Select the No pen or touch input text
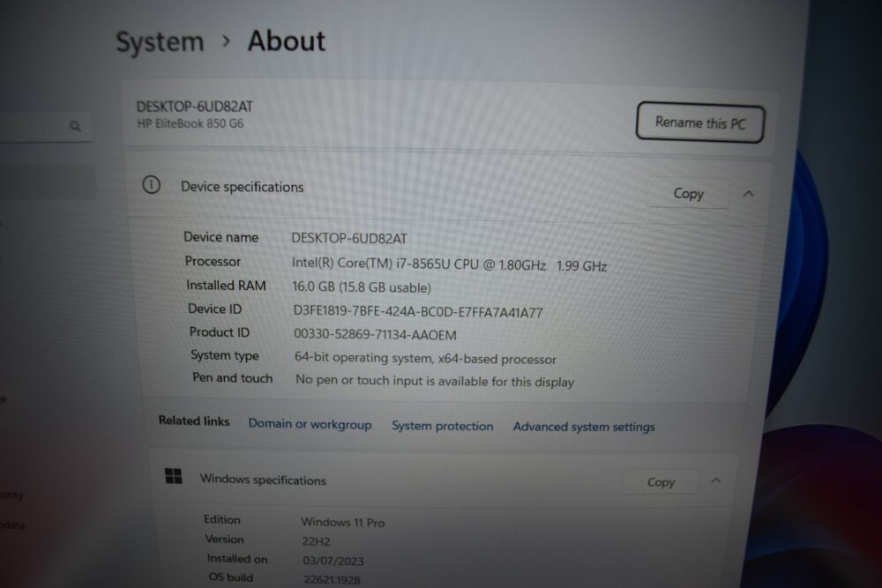 (435, 381)
